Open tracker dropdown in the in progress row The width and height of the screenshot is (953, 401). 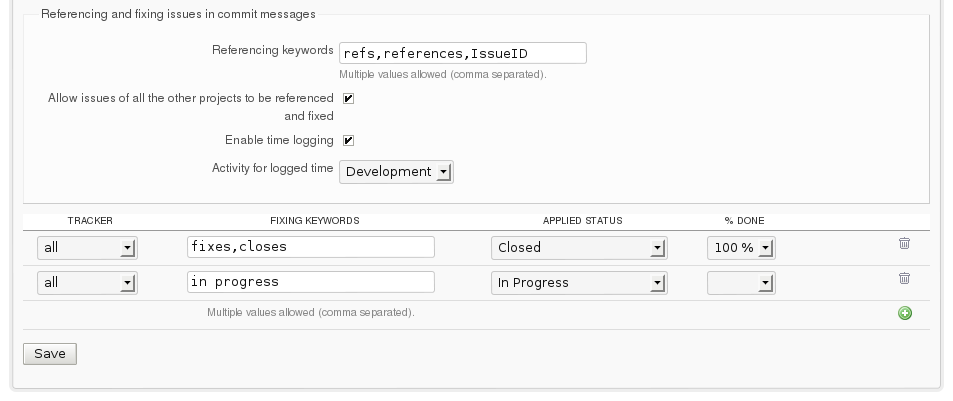[87, 283]
